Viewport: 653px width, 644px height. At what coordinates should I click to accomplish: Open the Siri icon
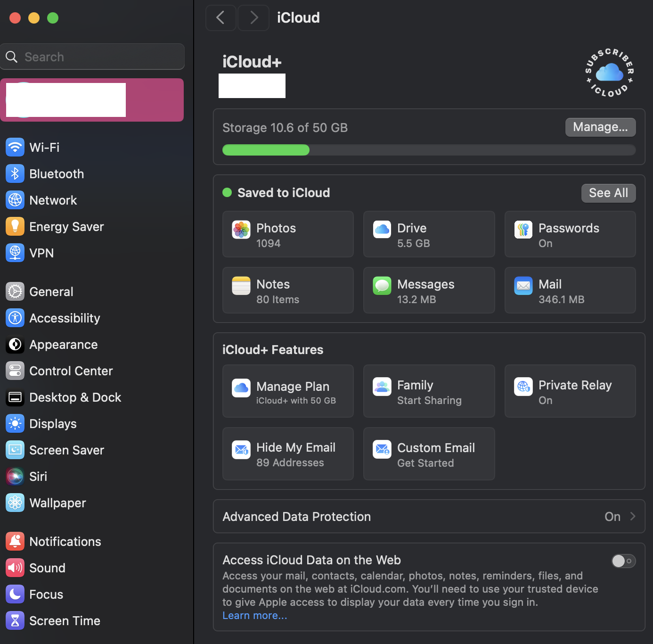pyautogui.click(x=15, y=476)
